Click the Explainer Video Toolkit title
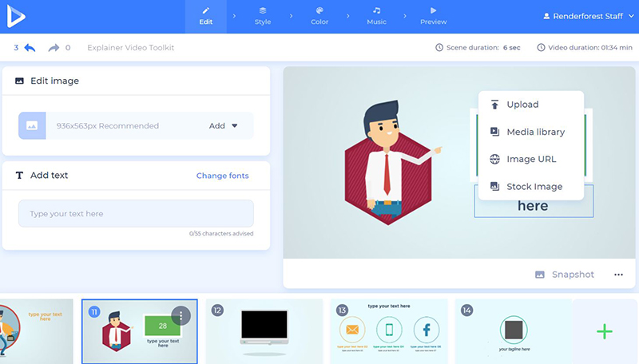Viewport: 639px width, 364px height. [130, 48]
